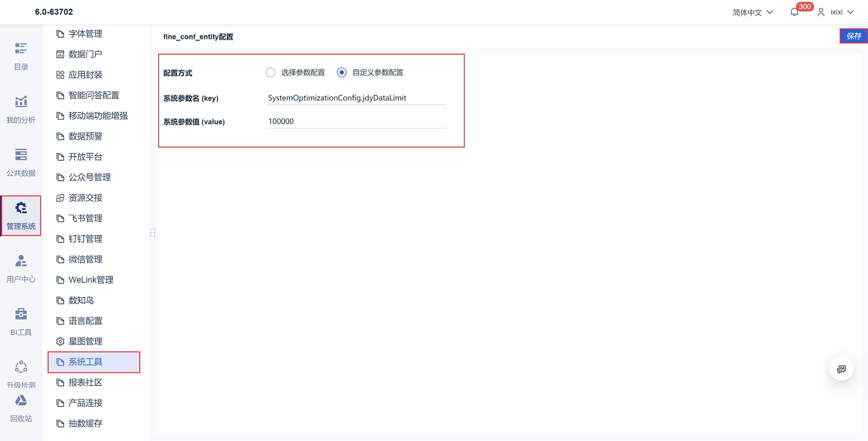Open 公共数据 public data icon
The height and width of the screenshot is (441, 868).
21,155
